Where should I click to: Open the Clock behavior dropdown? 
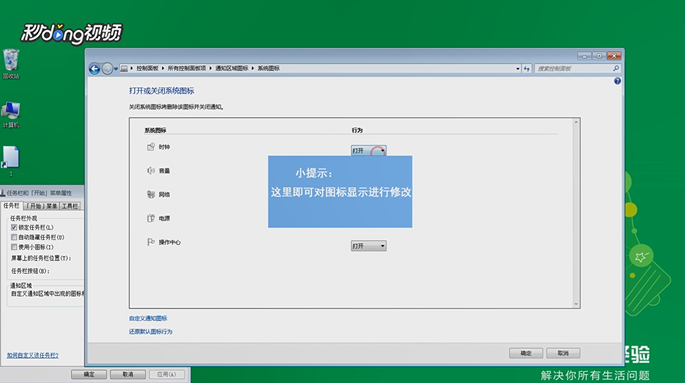(368, 151)
